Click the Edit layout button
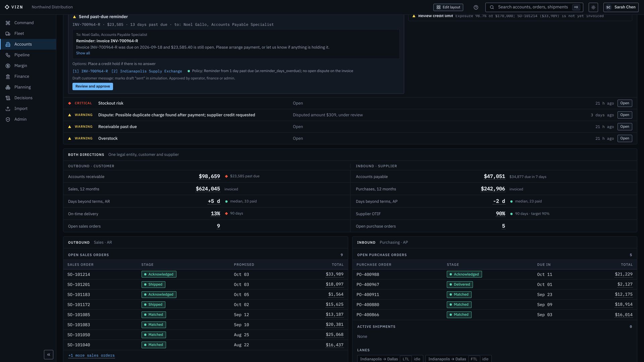 (448, 7)
